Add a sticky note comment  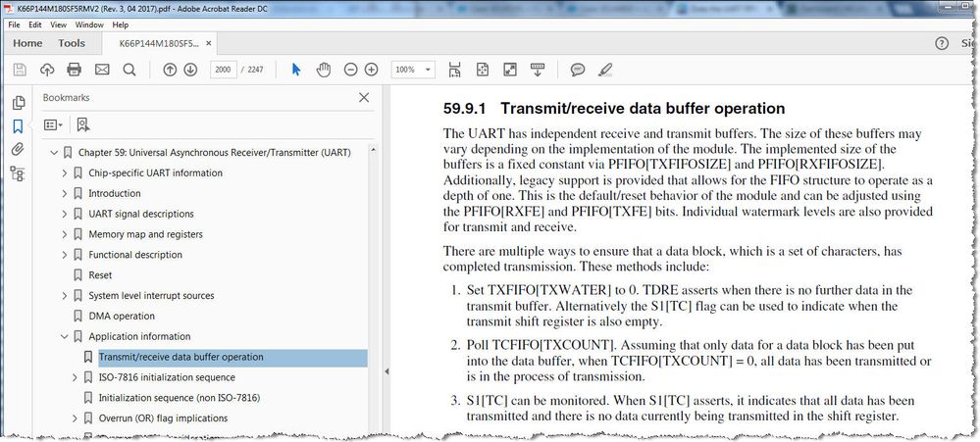pyautogui.click(x=578, y=70)
